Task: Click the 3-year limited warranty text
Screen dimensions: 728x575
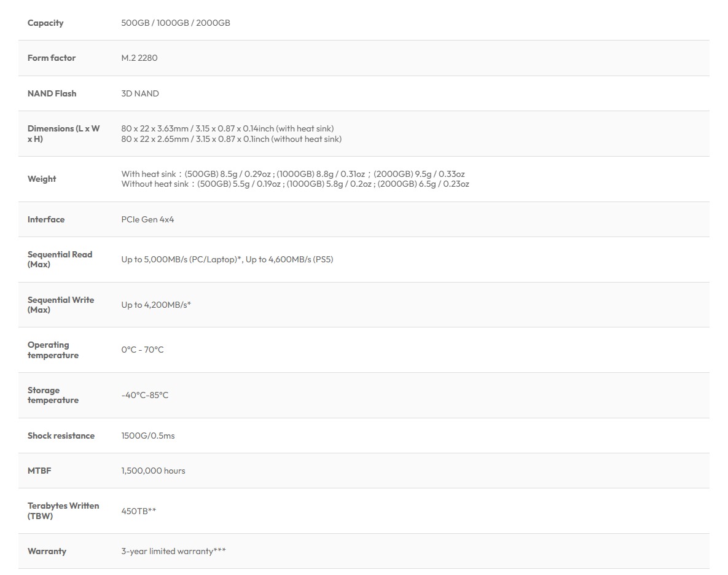Action: (x=173, y=551)
